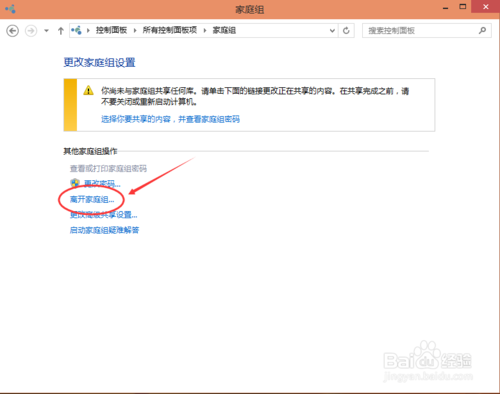Go up one level with up arrow

[61, 31]
